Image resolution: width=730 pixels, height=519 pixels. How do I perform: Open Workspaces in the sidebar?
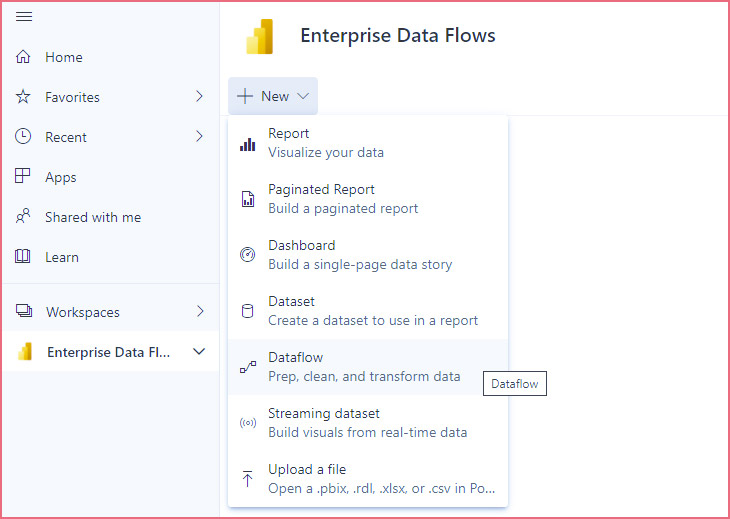tap(111, 311)
